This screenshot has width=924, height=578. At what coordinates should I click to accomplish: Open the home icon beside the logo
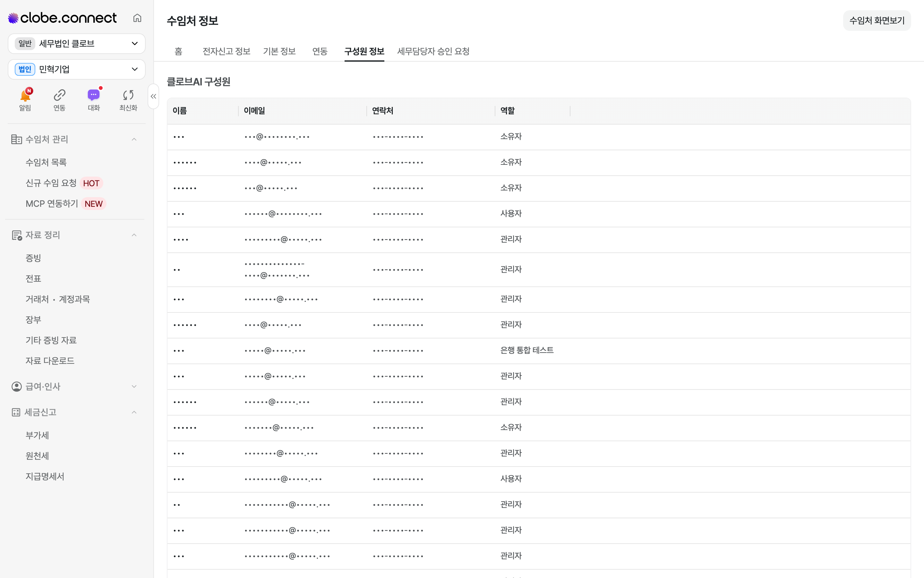click(137, 18)
